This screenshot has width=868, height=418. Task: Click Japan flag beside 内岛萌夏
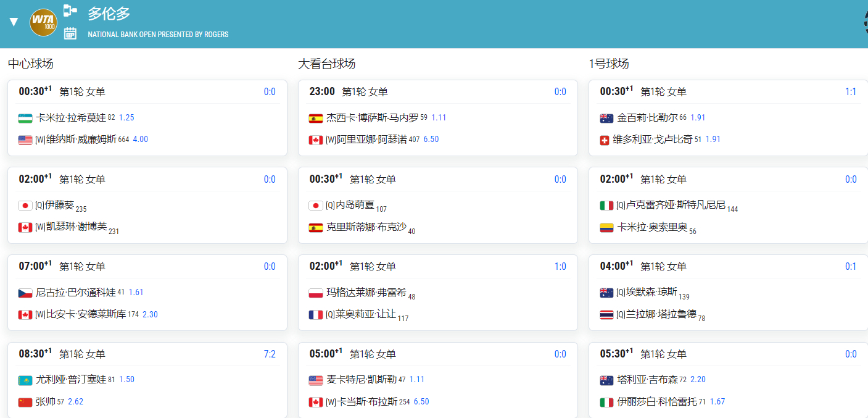point(316,206)
